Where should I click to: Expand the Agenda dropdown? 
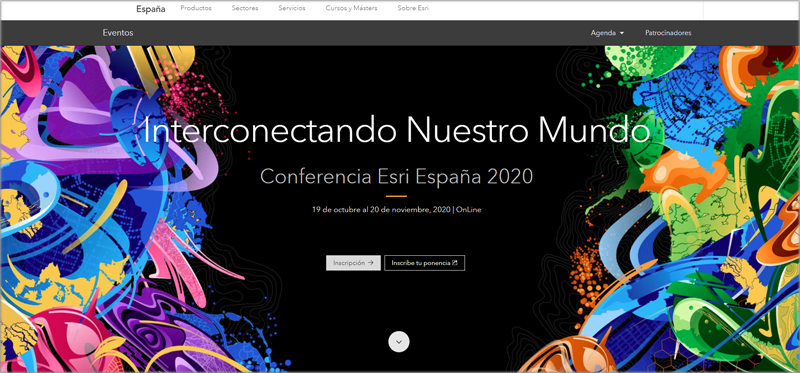point(607,33)
